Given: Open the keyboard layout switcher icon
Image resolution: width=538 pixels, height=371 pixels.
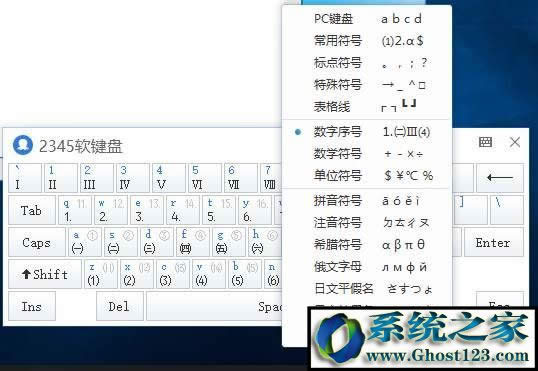Looking at the screenshot, I should point(485,142).
